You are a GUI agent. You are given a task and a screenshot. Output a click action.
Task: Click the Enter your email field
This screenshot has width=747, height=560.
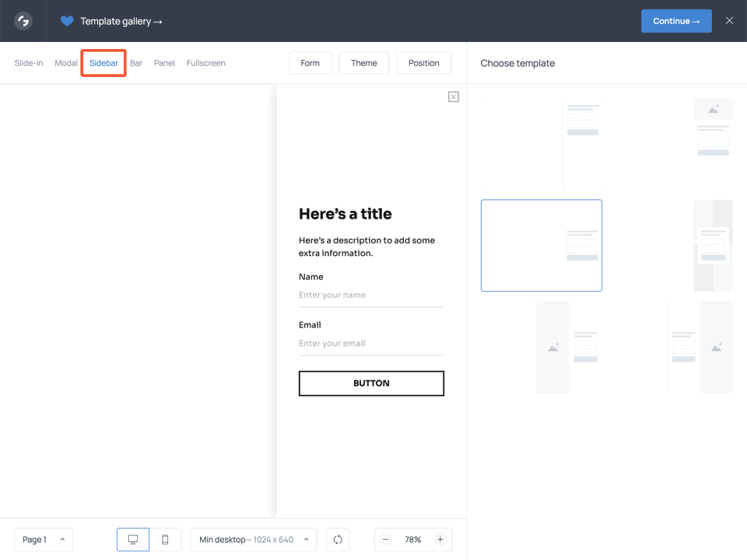point(371,344)
